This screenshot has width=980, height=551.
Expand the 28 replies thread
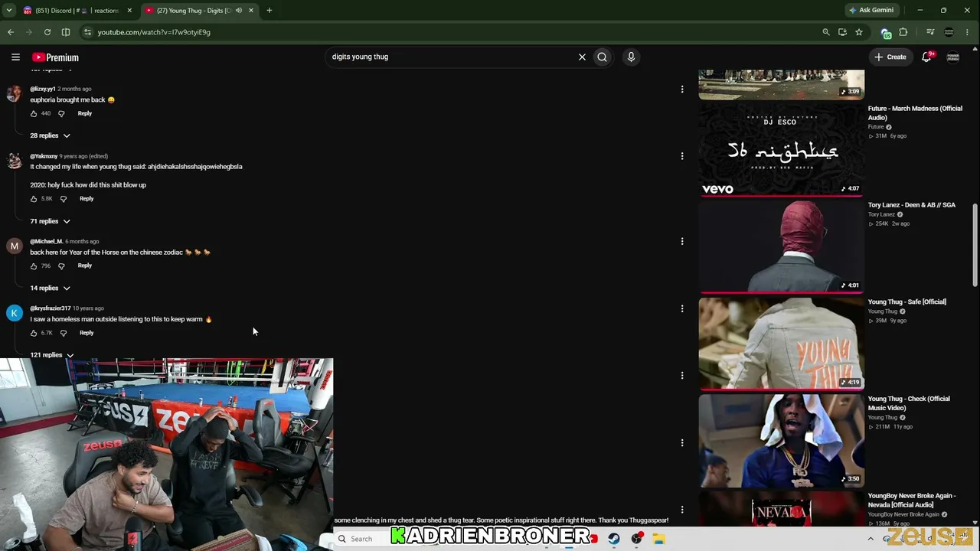point(50,135)
